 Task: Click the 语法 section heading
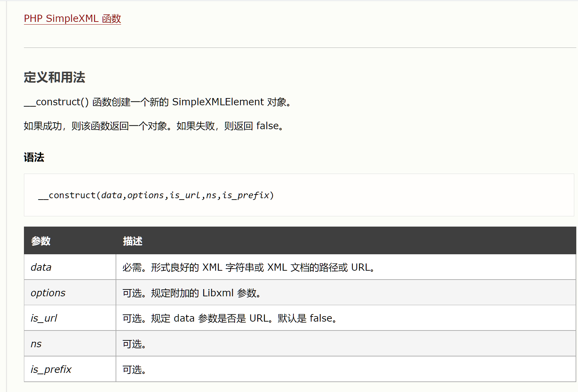coord(34,157)
